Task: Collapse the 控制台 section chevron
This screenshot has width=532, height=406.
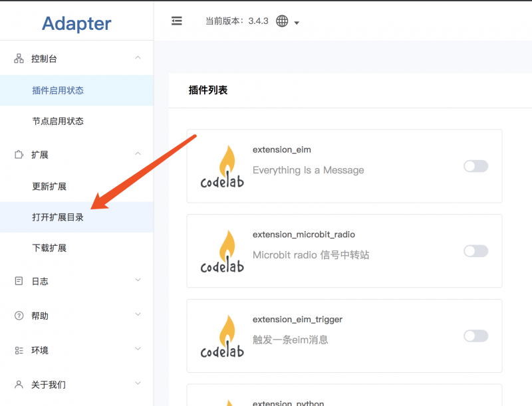Action: pyautogui.click(x=138, y=58)
